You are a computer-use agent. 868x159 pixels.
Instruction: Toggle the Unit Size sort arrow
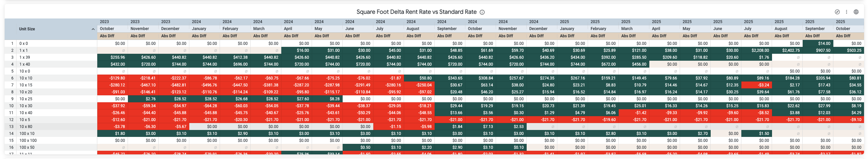coord(93,29)
